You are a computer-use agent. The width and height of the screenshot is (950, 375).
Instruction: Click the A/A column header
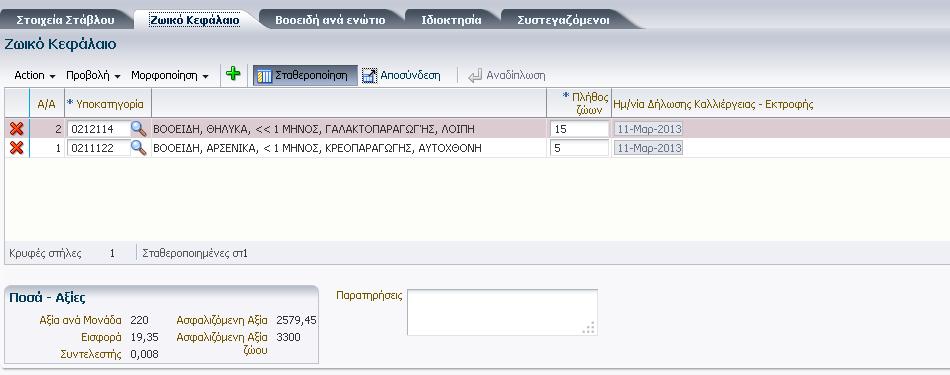tap(47, 104)
